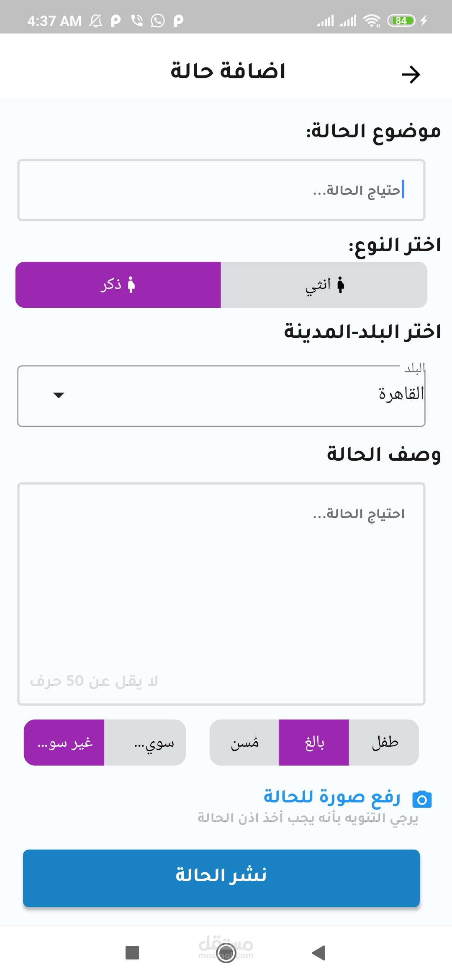Tap the WhatsApp icon in status bar
This screenshot has height=980, width=452.
click(x=158, y=21)
